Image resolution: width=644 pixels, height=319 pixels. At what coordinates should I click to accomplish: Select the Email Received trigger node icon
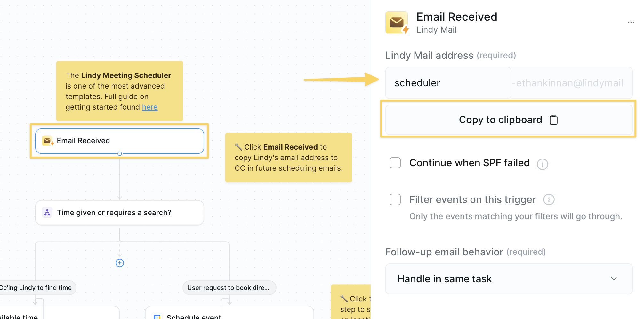[47, 140]
